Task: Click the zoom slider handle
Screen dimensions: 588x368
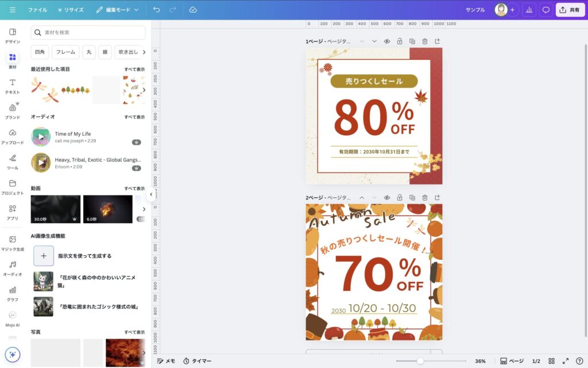Action: 420,361
